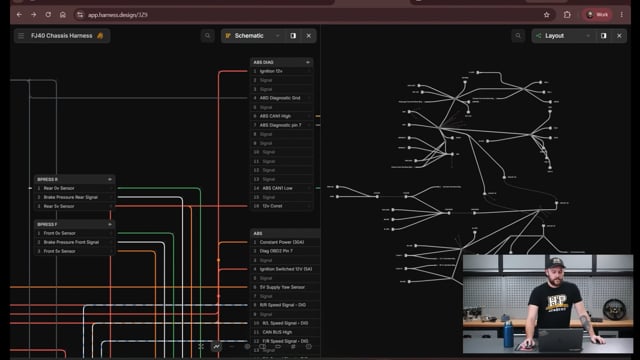
Task: Select the ABS connector header
Action: (285, 233)
